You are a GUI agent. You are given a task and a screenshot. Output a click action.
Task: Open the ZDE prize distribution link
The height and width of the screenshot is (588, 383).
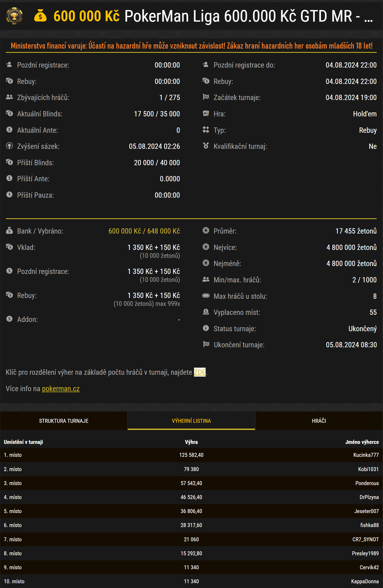[200, 372]
